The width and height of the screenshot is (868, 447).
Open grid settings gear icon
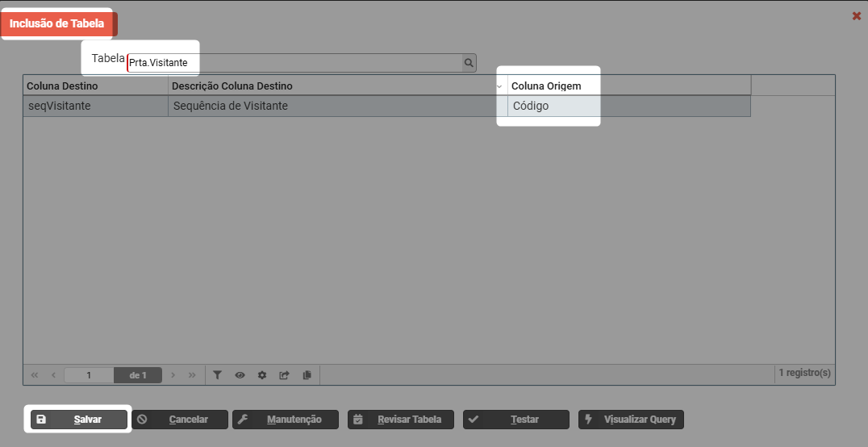click(262, 375)
